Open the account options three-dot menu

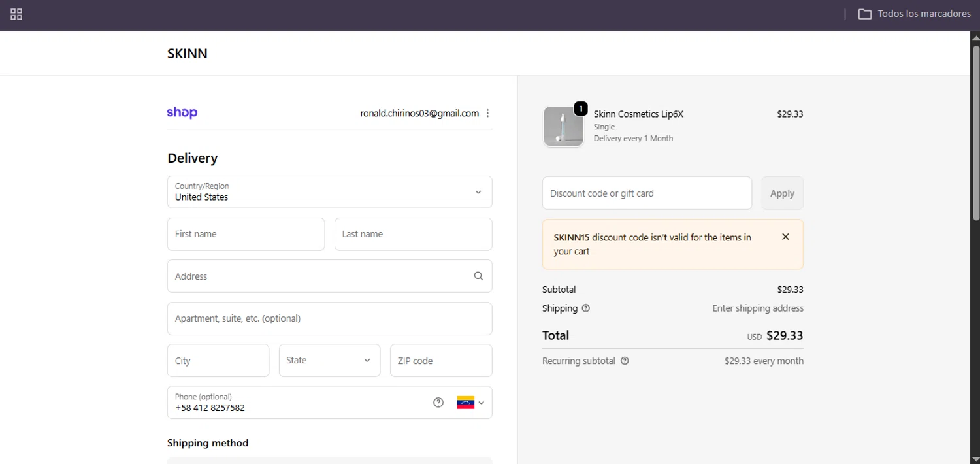point(487,113)
